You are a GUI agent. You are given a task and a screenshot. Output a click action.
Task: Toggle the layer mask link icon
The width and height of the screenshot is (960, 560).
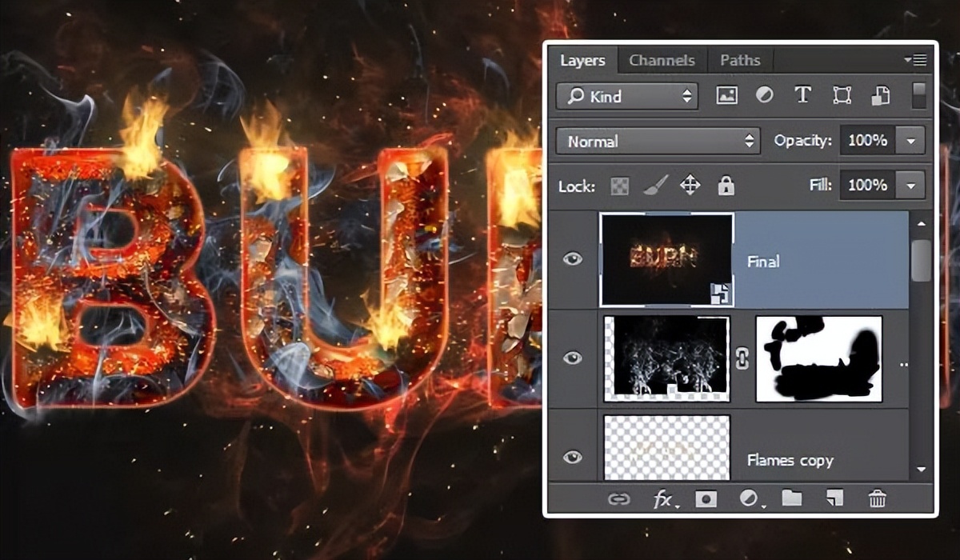click(x=742, y=359)
